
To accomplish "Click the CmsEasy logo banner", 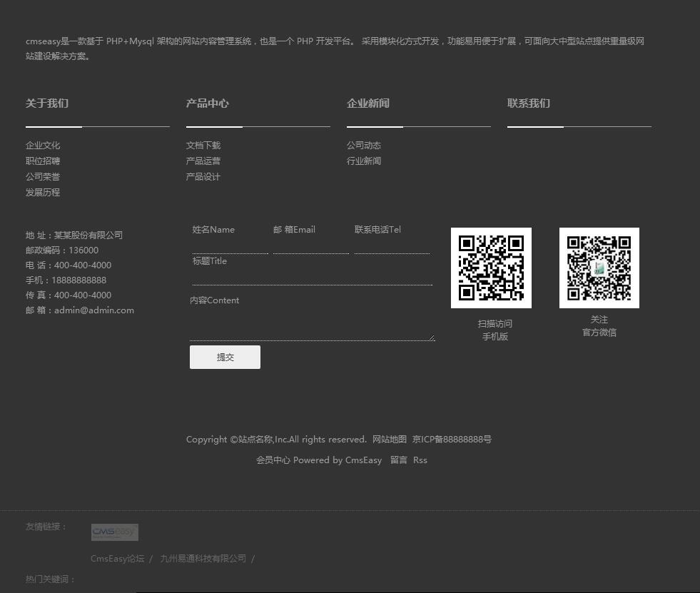I will pos(114,532).
